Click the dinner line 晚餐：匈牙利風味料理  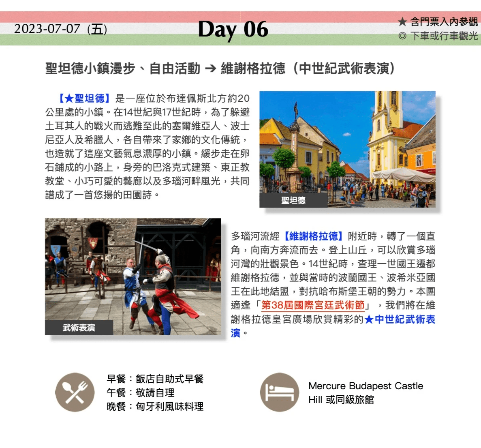coord(155,407)
